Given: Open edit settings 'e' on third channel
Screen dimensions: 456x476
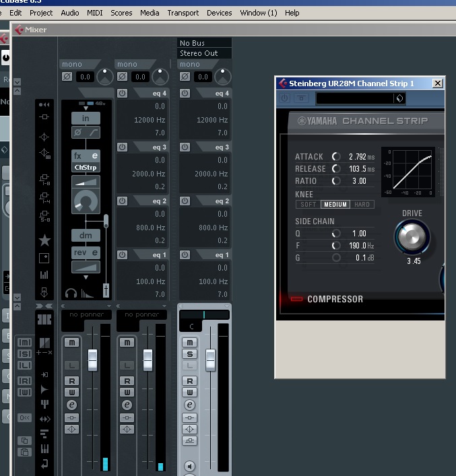Looking at the screenshot, I should [189, 405].
